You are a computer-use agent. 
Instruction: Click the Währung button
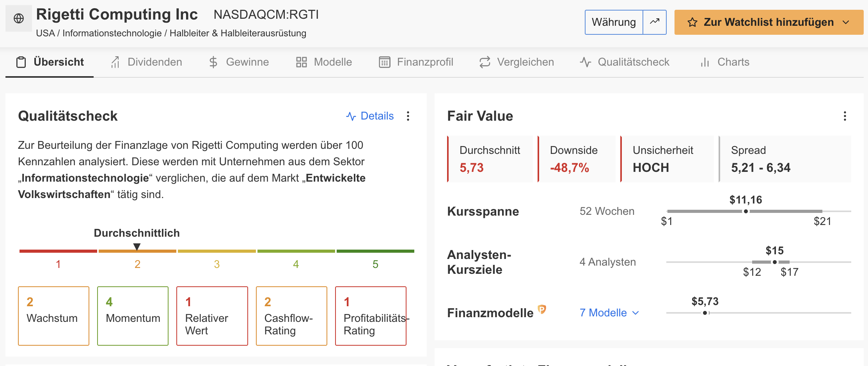(614, 22)
